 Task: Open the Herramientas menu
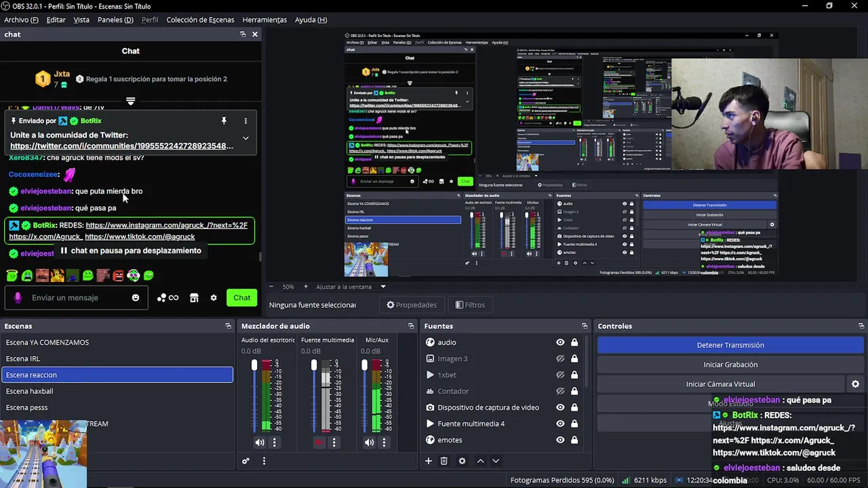(x=264, y=20)
